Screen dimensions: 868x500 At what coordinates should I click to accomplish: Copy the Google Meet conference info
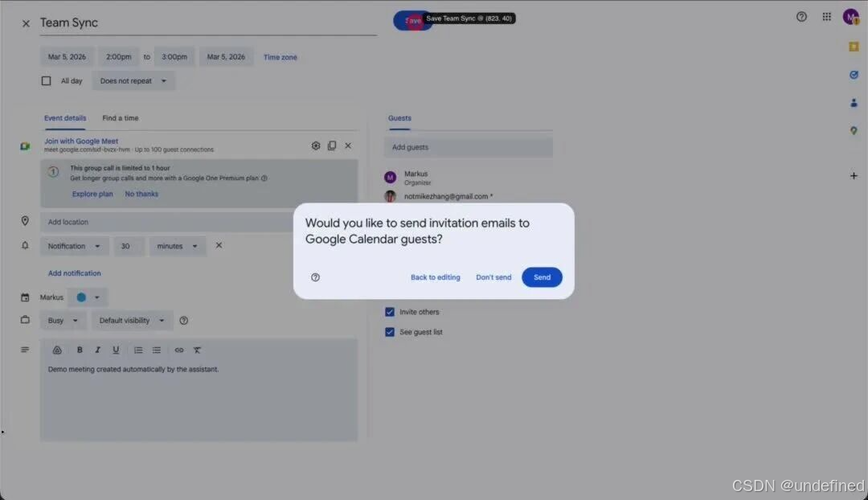[332, 145]
